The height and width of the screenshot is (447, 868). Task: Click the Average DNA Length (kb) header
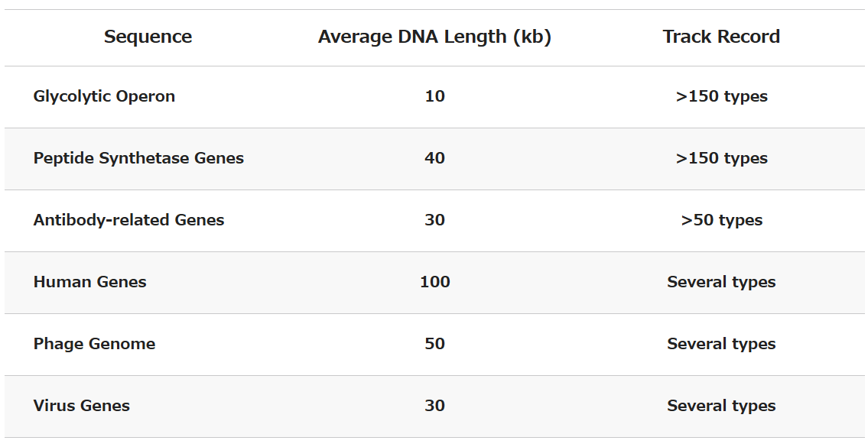click(434, 37)
